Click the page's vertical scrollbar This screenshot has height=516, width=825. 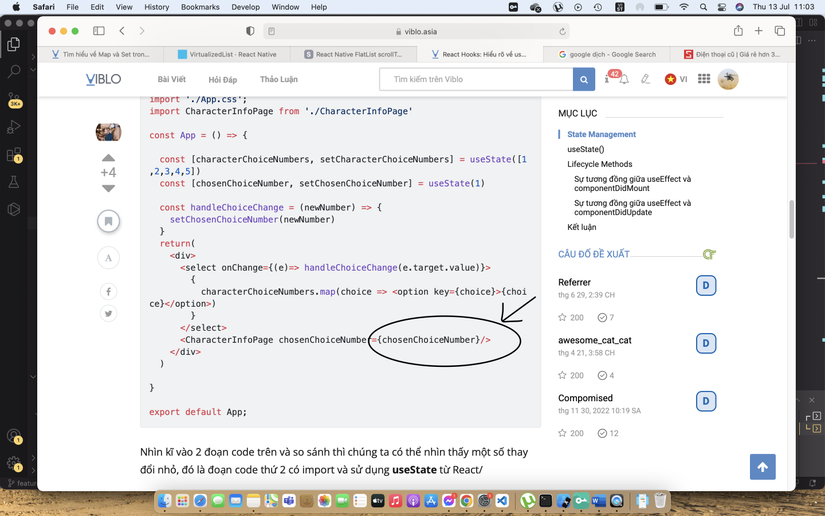pos(791,220)
